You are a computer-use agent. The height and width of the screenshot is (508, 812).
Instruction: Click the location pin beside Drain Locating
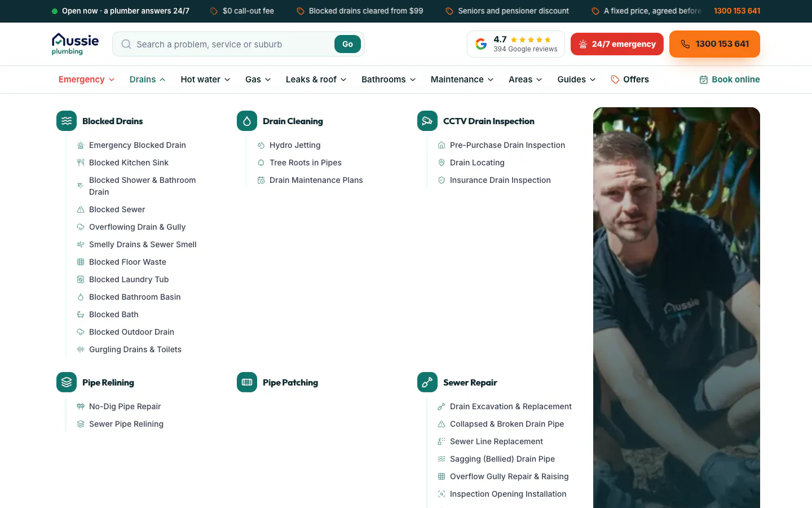point(442,163)
